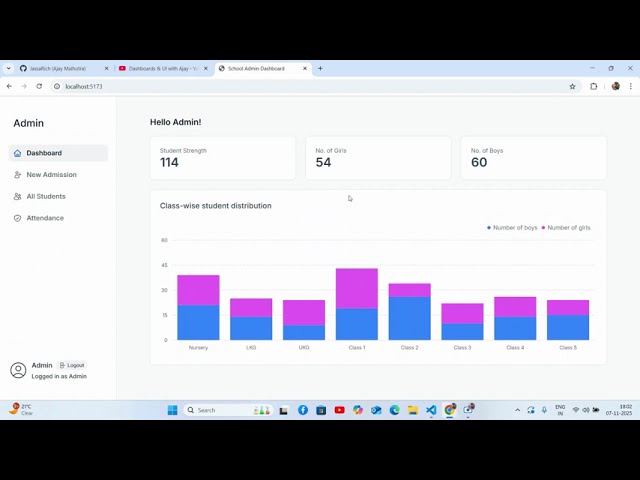640x480 pixels.
Task: Switch to the Dashboards & UI YouTube tab
Action: [162, 69]
